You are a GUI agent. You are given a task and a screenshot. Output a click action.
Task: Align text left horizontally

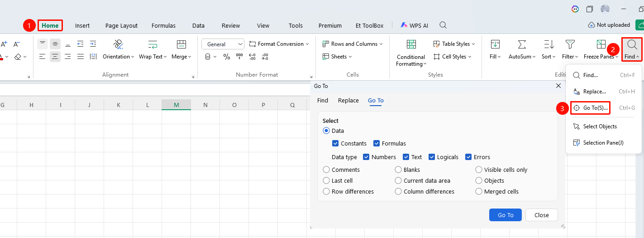(43, 57)
